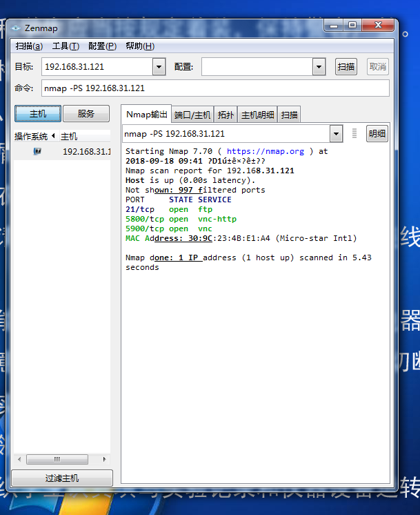The image size is (420, 515).
Task: Open the 扫描(a) menu
Action: (x=29, y=46)
